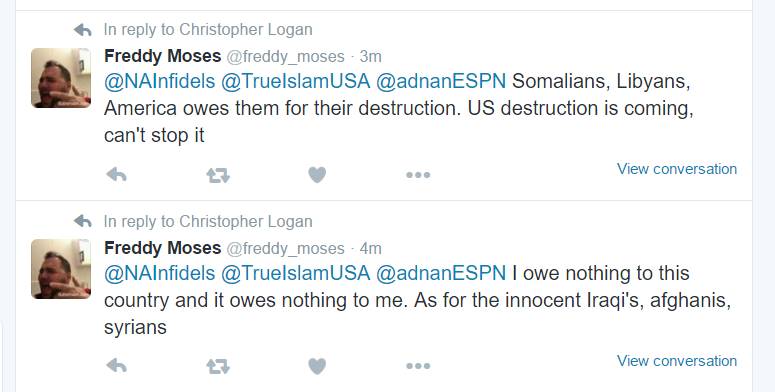
Task: Open @TrueIslamUSA mention in first tweet
Action: [x=296, y=81]
